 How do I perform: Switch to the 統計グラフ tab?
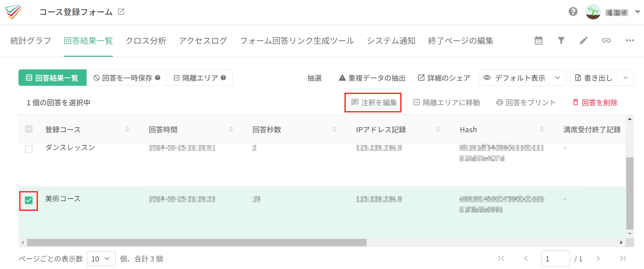click(x=31, y=41)
